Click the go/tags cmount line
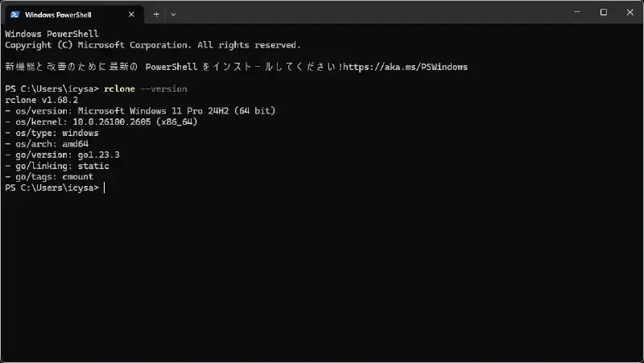 pos(49,177)
